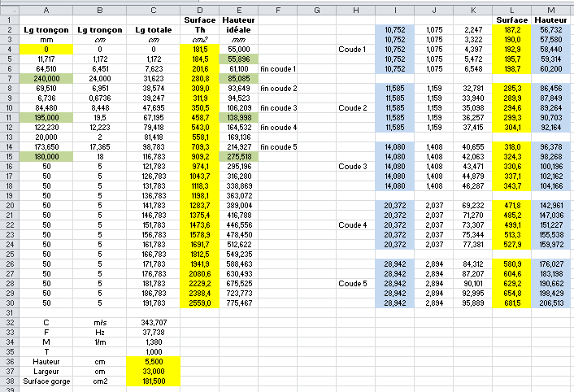Click cell 95,889 in column K
The width and height of the screenshot is (574, 392).
coord(472,303)
